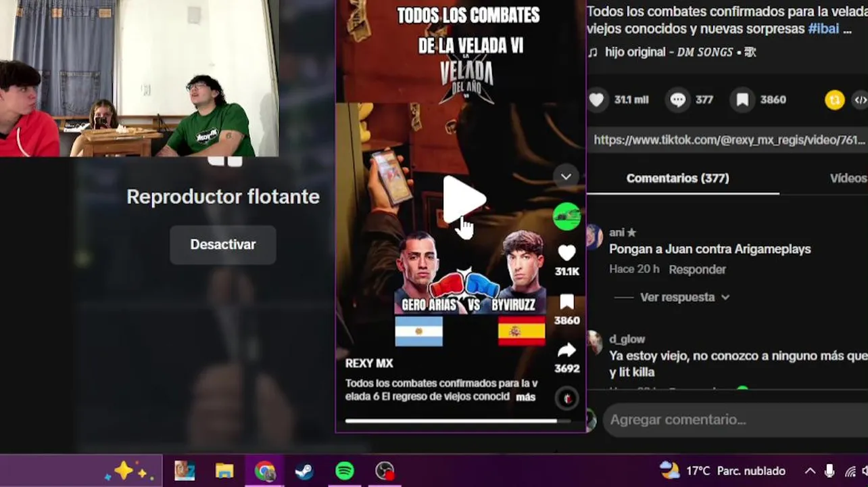Open the spinning music disc icon on video
The image size is (868, 487).
tap(567, 398)
